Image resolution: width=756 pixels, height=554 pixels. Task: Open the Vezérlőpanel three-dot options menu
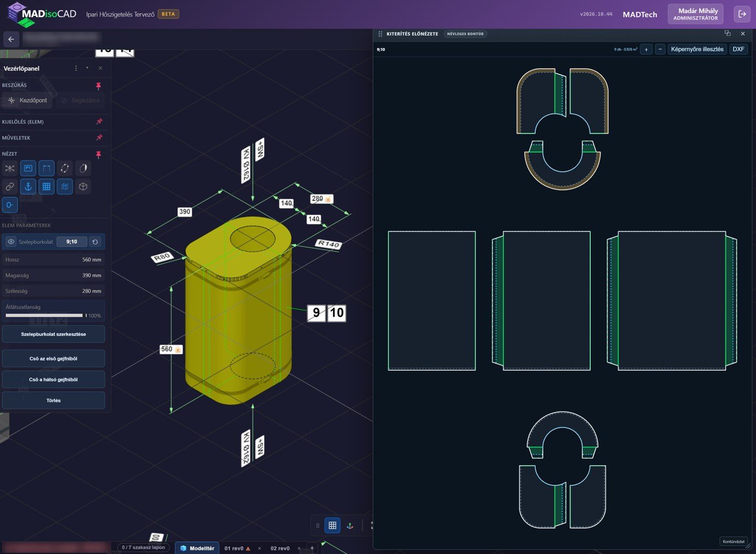click(76, 68)
